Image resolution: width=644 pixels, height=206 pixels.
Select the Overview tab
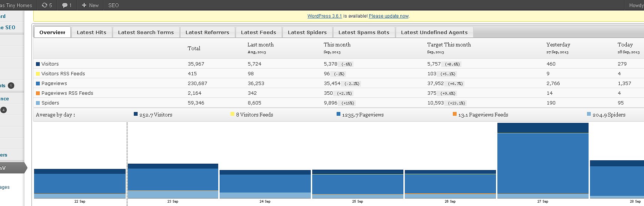point(52,32)
